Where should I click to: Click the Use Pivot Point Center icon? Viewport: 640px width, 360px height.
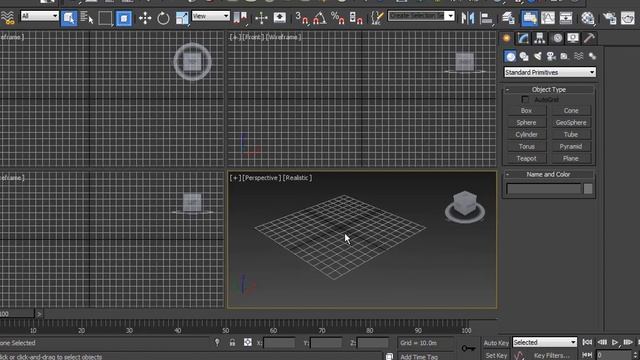coord(240,18)
